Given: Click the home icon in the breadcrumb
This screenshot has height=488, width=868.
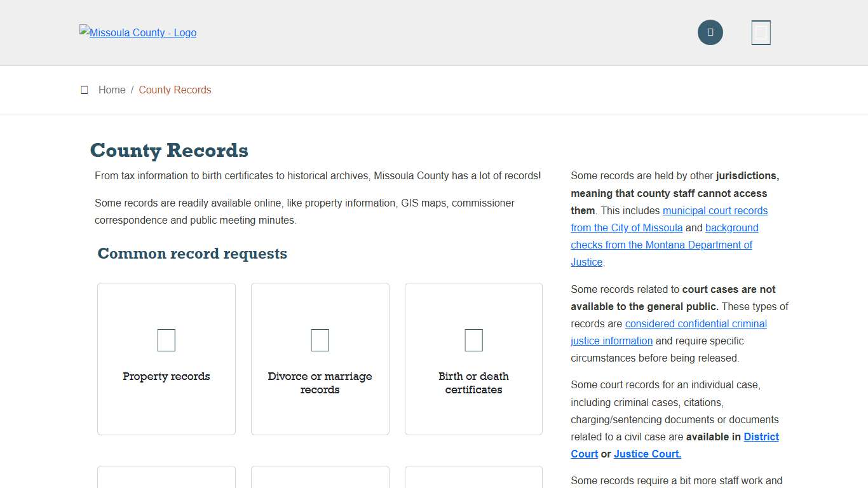Looking at the screenshot, I should click(x=85, y=90).
